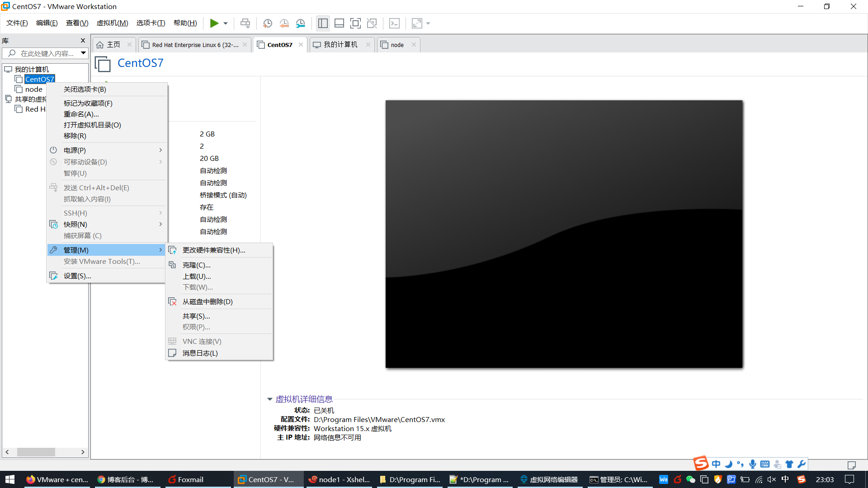Toggle the thumbnail bar view button

(x=339, y=23)
